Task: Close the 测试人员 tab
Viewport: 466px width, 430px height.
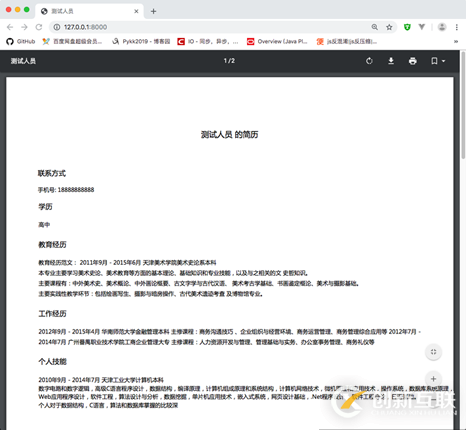Action: pos(136,11)
